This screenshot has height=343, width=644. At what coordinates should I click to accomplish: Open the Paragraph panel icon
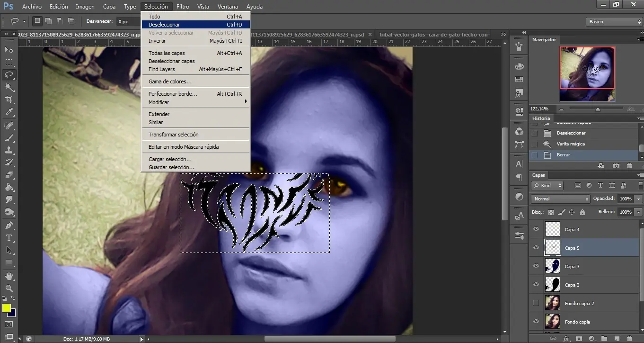(519, 177)
